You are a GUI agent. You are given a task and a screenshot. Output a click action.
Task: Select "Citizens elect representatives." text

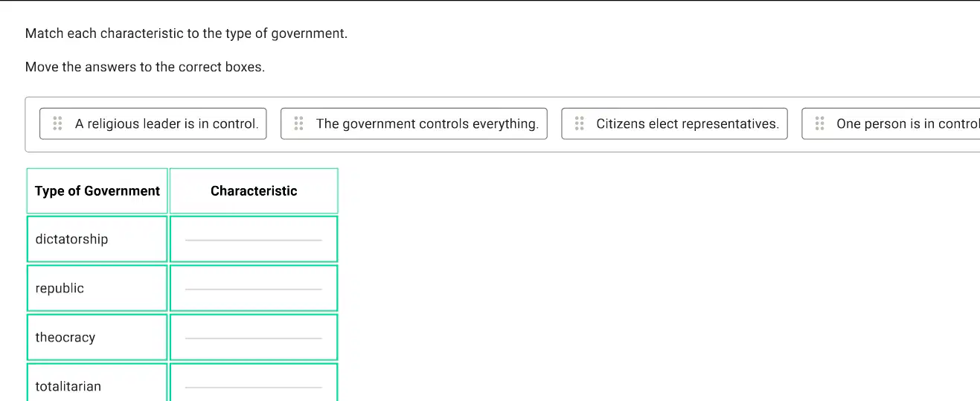688,123
